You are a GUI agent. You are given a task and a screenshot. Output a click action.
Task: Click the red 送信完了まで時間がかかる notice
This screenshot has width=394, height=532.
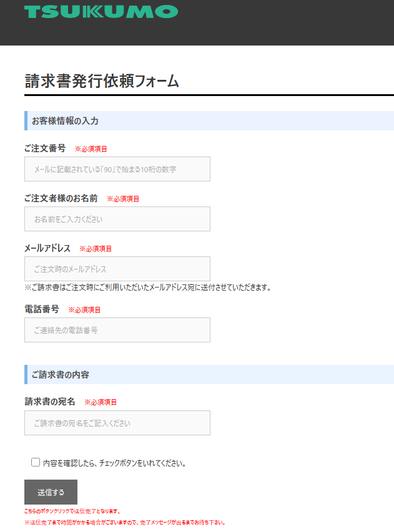click(124, 523)
